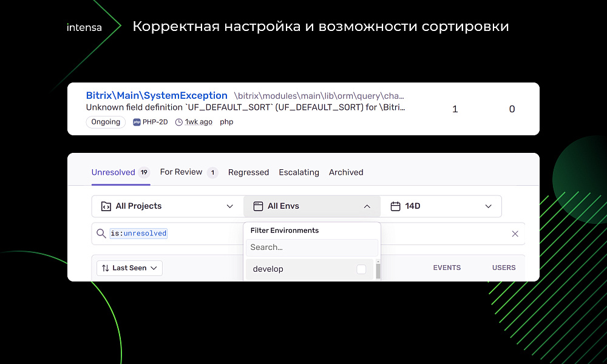Click the environments icon beside All Envs
The height and width of the screenshot is (364, 607).
(257, 206)
